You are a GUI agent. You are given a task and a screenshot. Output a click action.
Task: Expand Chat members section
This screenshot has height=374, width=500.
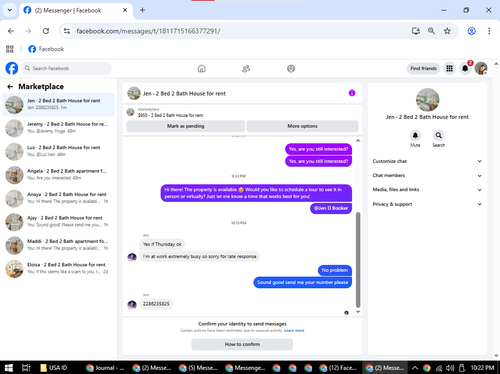tap(427, 175)
